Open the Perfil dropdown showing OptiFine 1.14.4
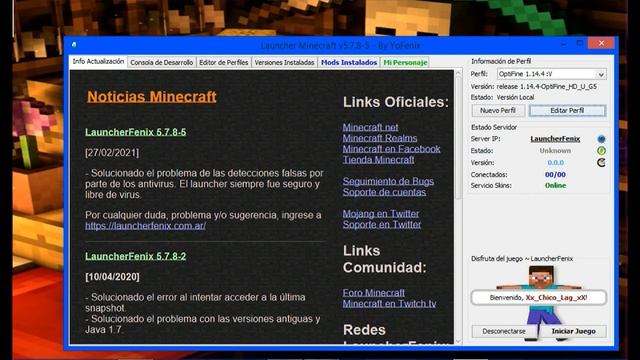 pos(551,74)
